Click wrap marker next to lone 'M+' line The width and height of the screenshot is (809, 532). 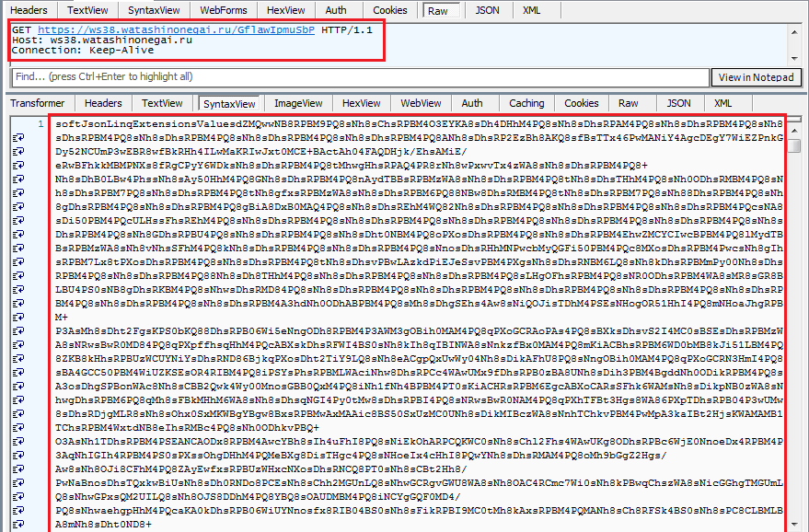17,316
